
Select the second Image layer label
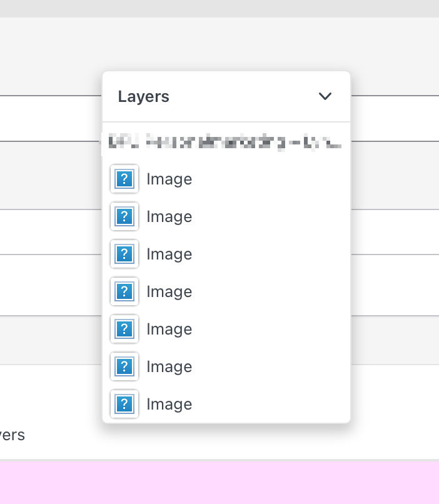(169, 217)
